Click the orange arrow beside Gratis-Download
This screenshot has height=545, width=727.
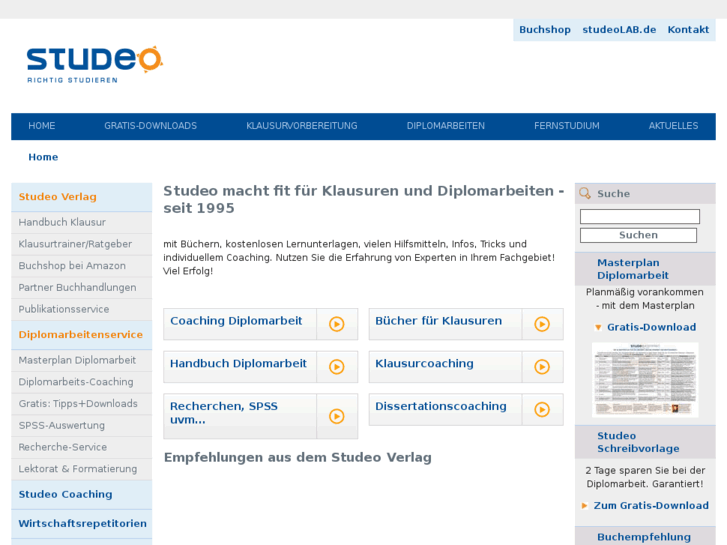[x=598, y=327]
